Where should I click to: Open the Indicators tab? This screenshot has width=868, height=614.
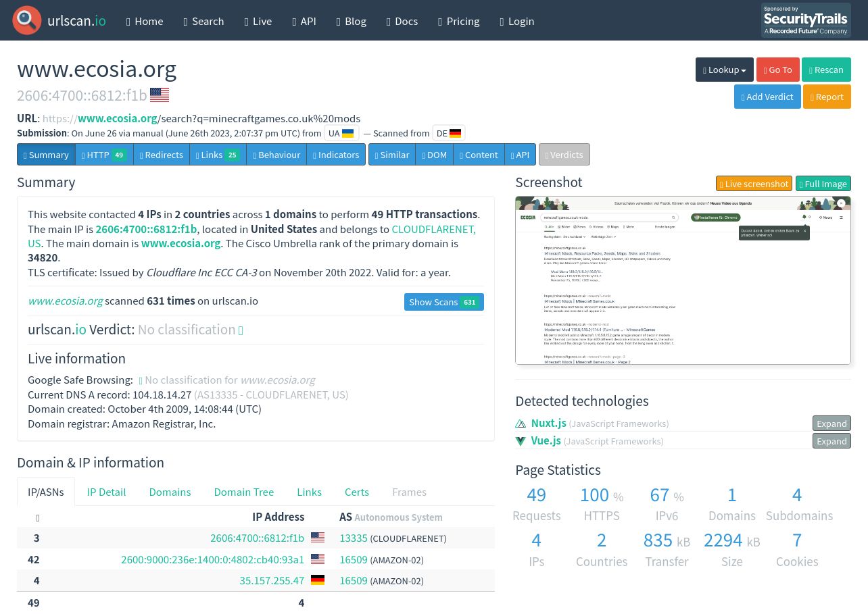(x=336, y=155)
